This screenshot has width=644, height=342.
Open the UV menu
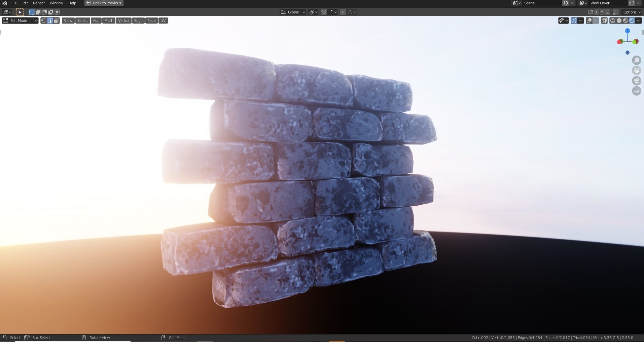click(163, 21)
